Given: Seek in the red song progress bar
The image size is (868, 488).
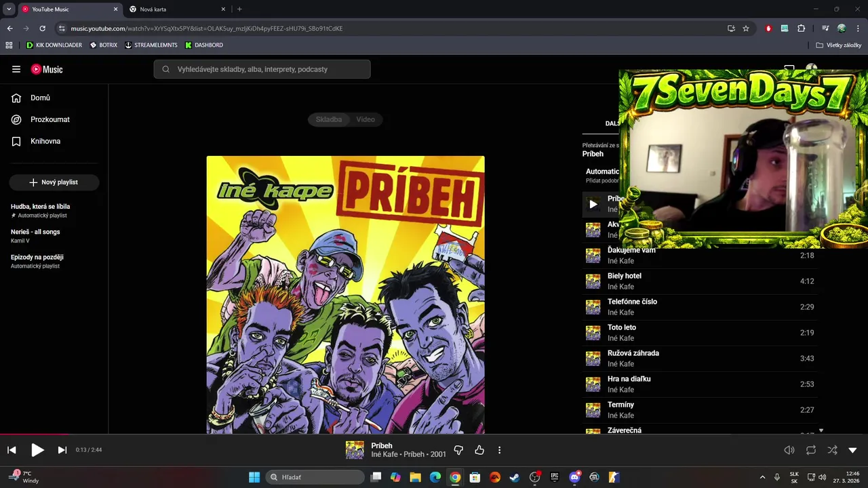Looking at the screenshot, I should pyautogui.click(x=34, y=434).
